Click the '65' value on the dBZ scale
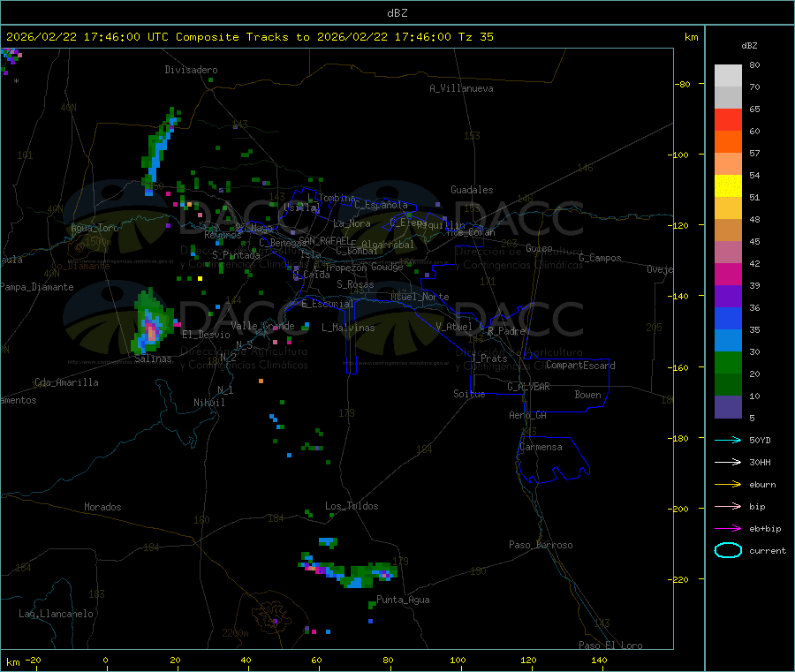The image size is (795, 672). (x=754, y=109)
